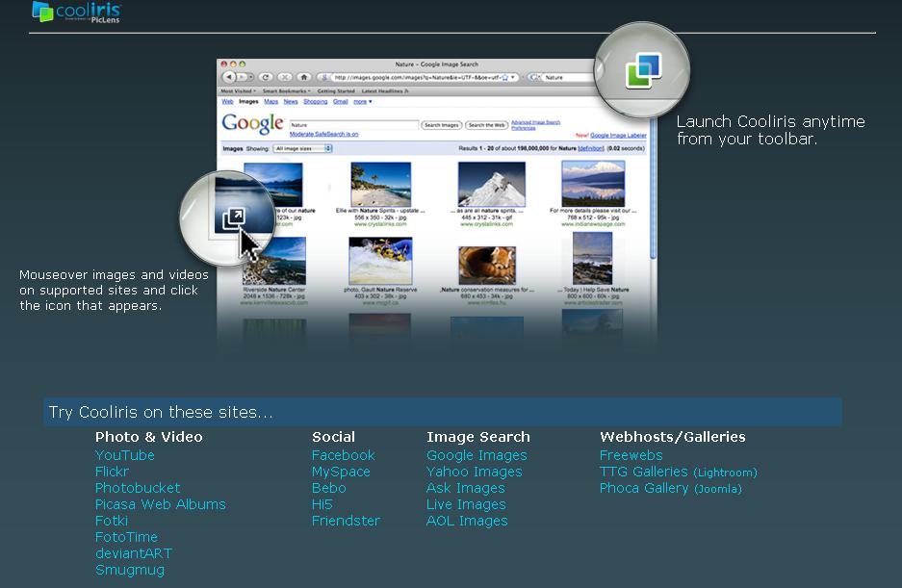Open the Yahoo Images link

coord(475,472)
